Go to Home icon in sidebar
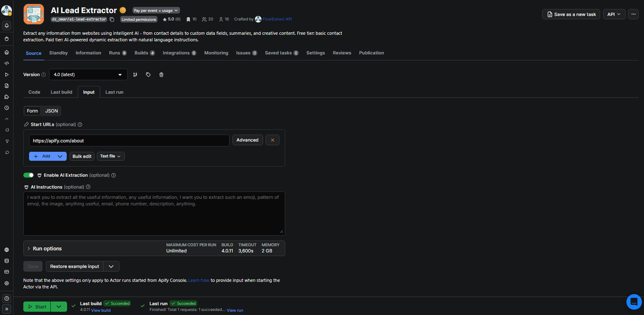Image resolution: width=644 pixels, height=315 pixels. click(x=7, y=52)
